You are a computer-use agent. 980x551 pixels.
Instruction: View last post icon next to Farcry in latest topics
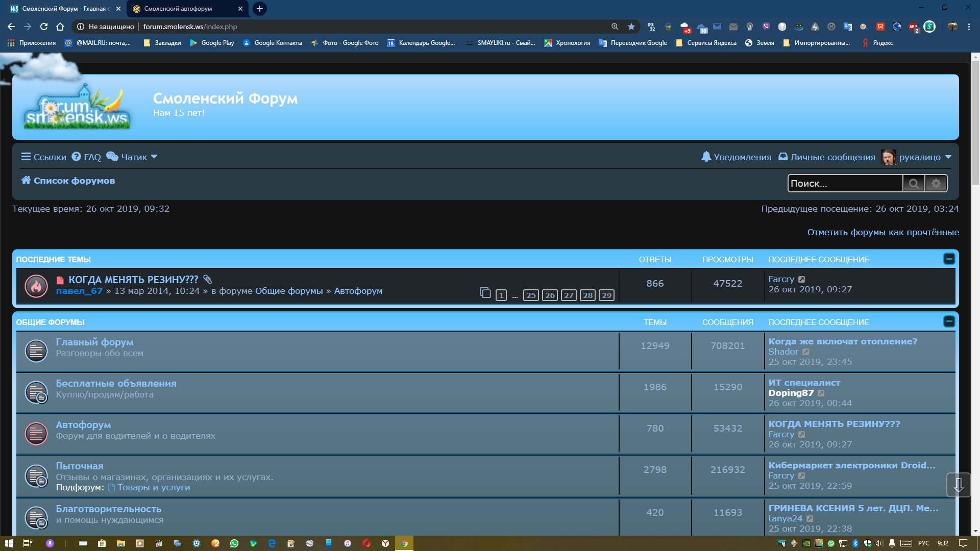[x=802, y=280]
